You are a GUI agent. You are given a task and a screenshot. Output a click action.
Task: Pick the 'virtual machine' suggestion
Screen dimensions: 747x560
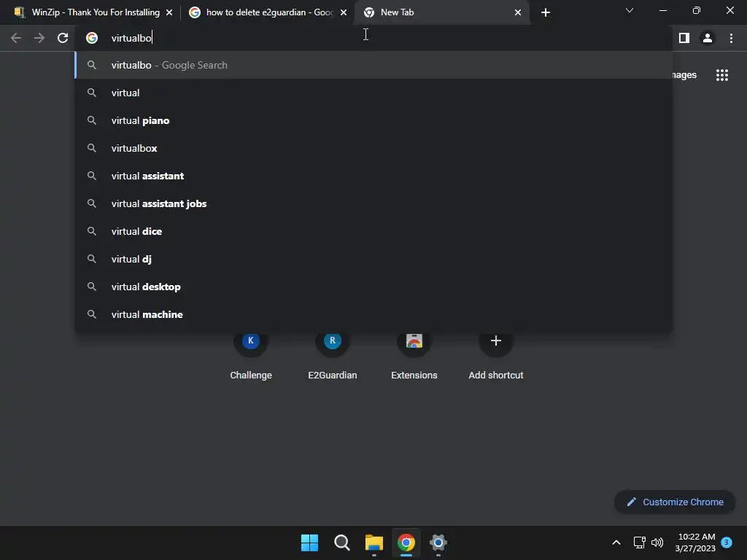[x=373, y=314]
